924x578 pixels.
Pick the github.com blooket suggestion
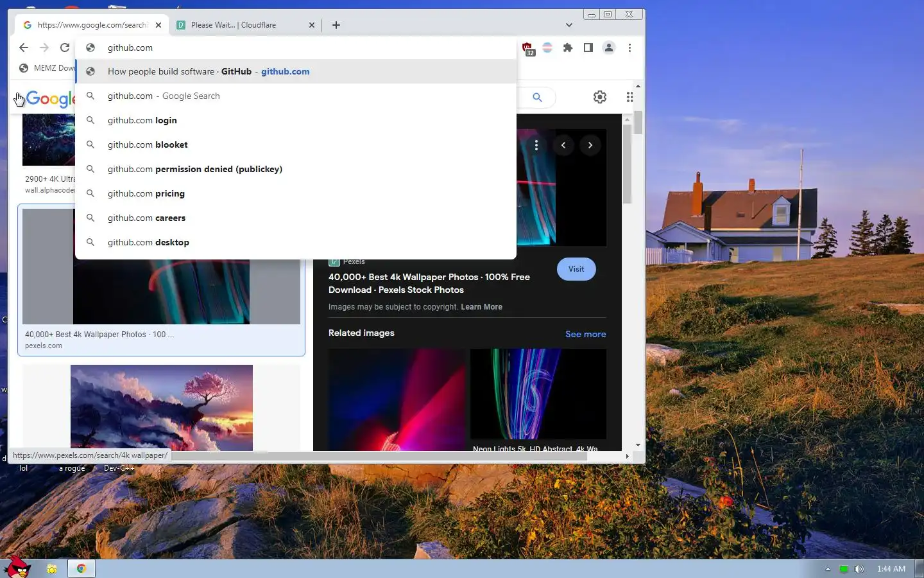click(296, 144)
